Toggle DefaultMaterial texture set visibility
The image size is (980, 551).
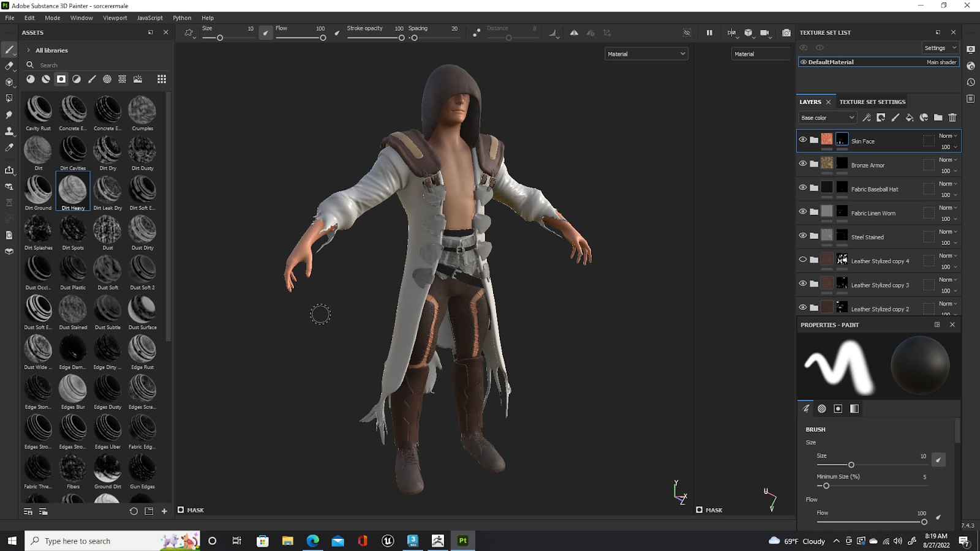point(803,62)
